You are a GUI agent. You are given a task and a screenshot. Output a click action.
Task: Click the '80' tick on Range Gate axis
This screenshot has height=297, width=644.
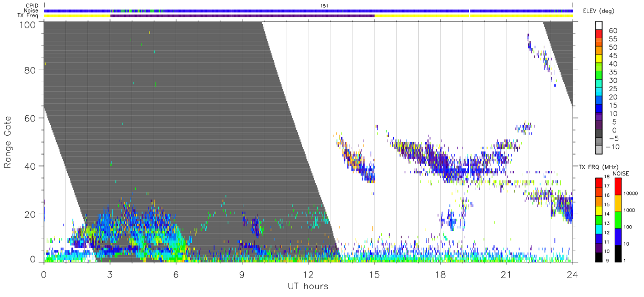tap(30, 70)
